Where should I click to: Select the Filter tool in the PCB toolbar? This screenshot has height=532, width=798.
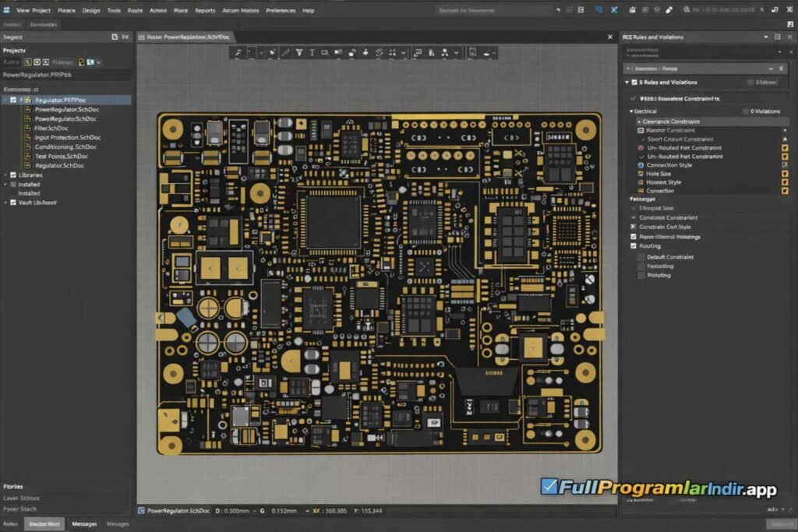299,53
